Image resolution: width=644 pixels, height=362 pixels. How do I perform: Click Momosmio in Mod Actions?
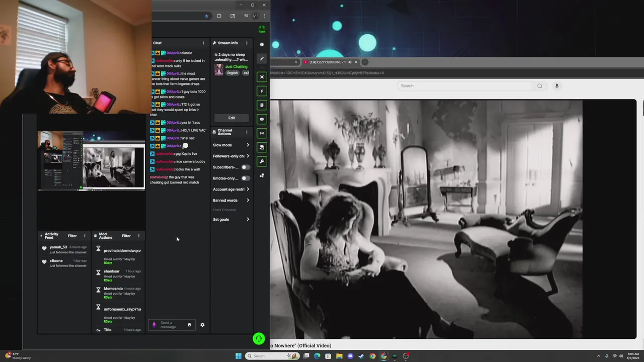(x=113, y=289)
